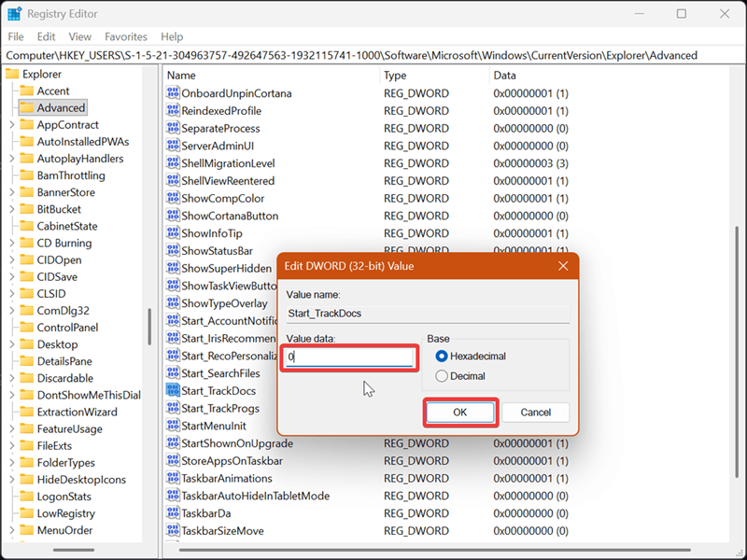Click the Registry Editor app icon in title bar
The image size is (747, 560).
(14, 14)
